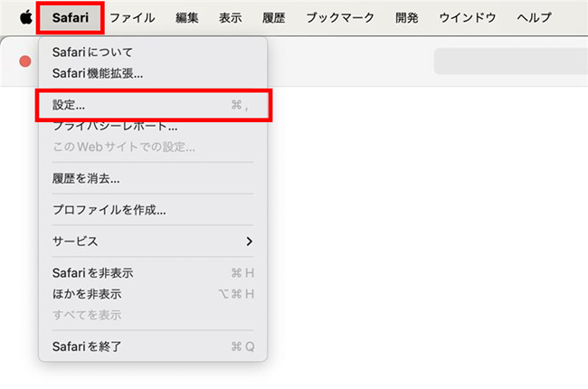Open the 編集 menu
588x389 pixels.
tap(186, 17)
